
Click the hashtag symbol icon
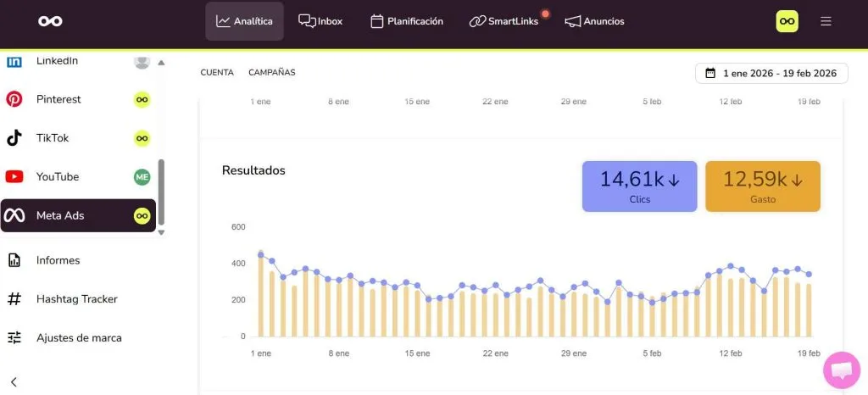(14, 299)
